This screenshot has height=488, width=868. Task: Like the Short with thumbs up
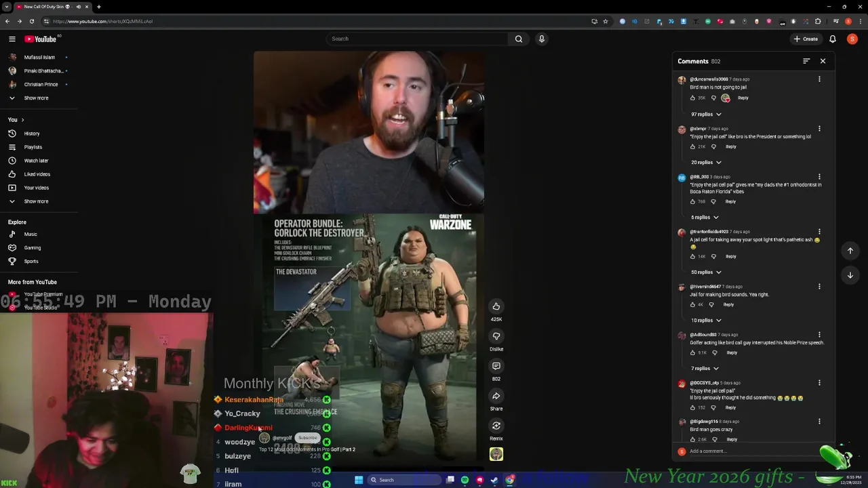tap(496, 306)
